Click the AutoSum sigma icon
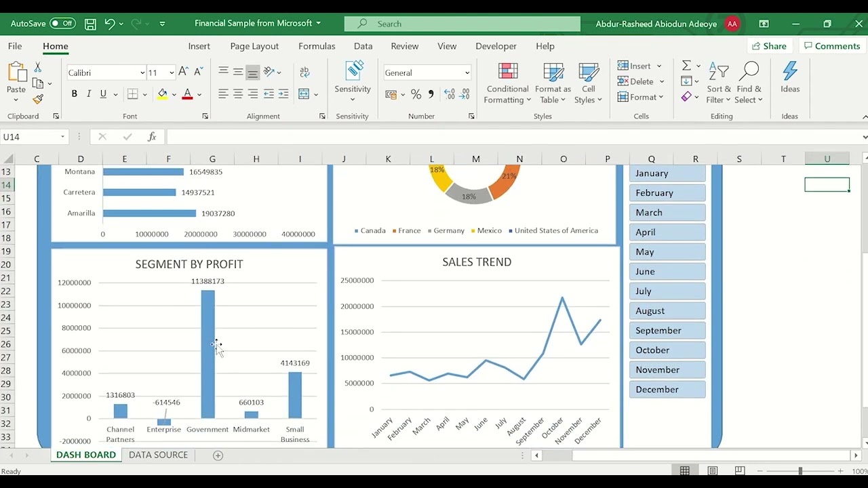This screenshot has width=868, height=488. (686, 66)
